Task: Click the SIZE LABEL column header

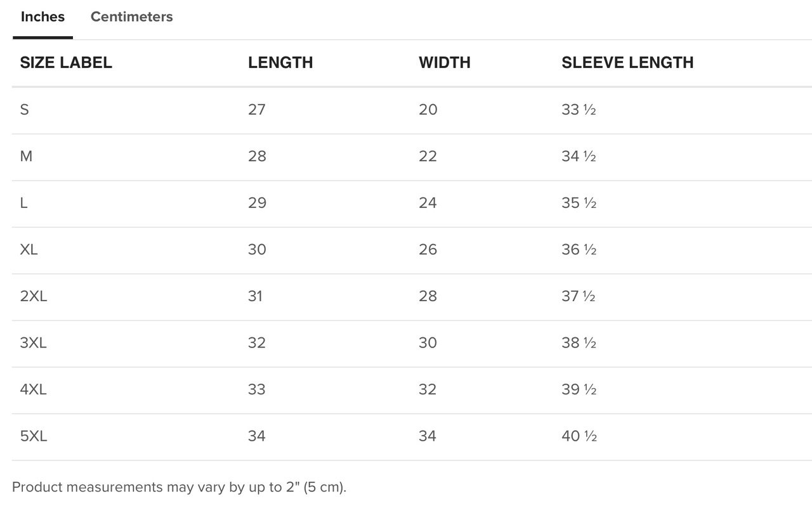Action: (66, 62)
